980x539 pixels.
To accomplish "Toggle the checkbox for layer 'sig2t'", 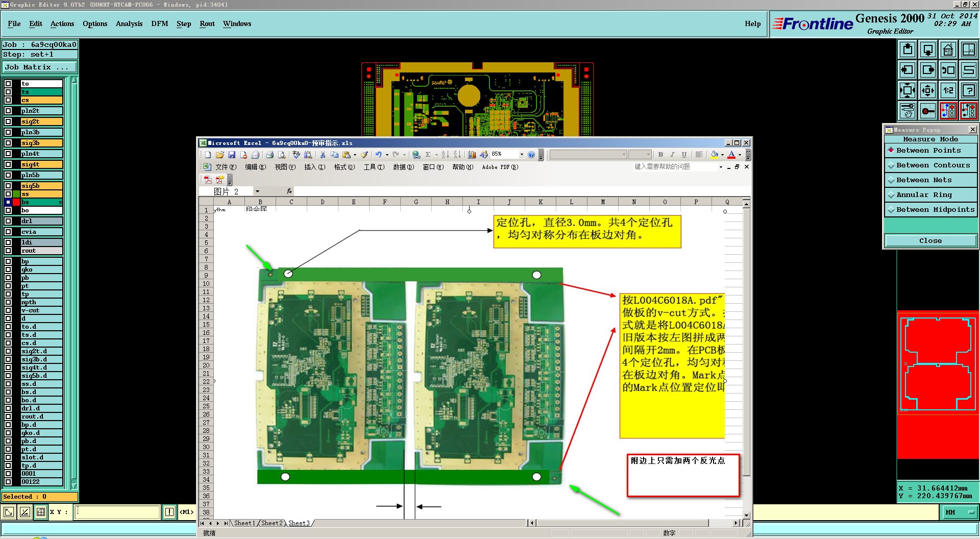I will click(8, 121).
